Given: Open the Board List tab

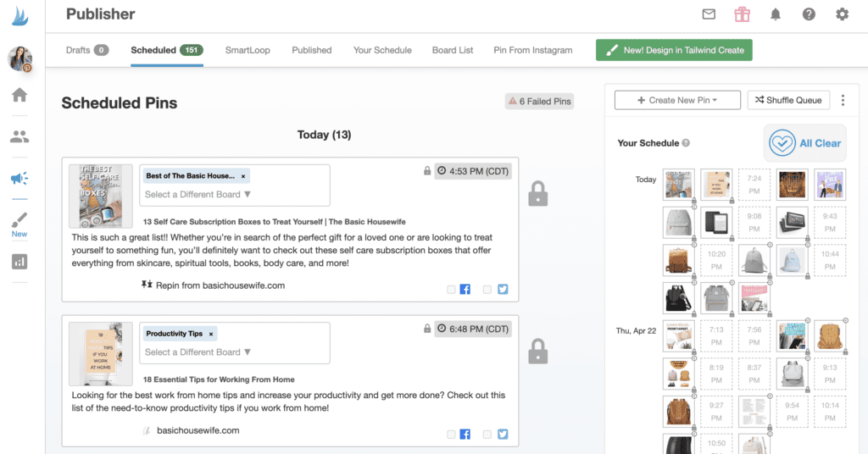Looking at the screenshot, I should [453, 50].
